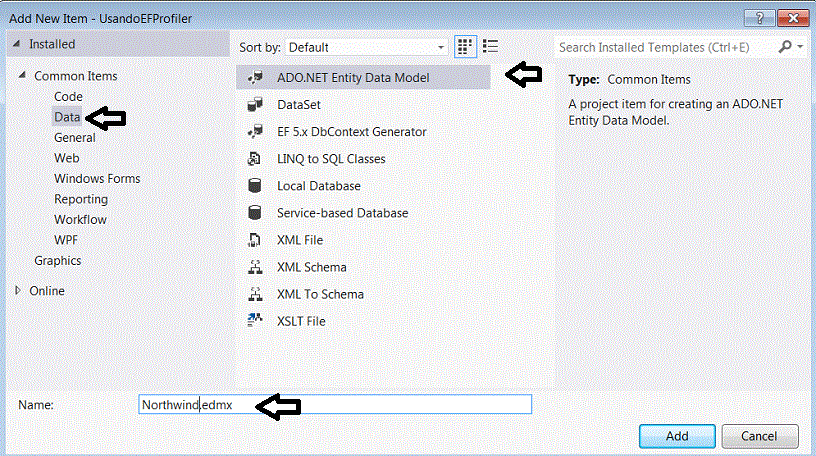The height and width of the screenshot is (456, 816).
Task: Click the Search Installed Templates box
Action: pos(666,47)
